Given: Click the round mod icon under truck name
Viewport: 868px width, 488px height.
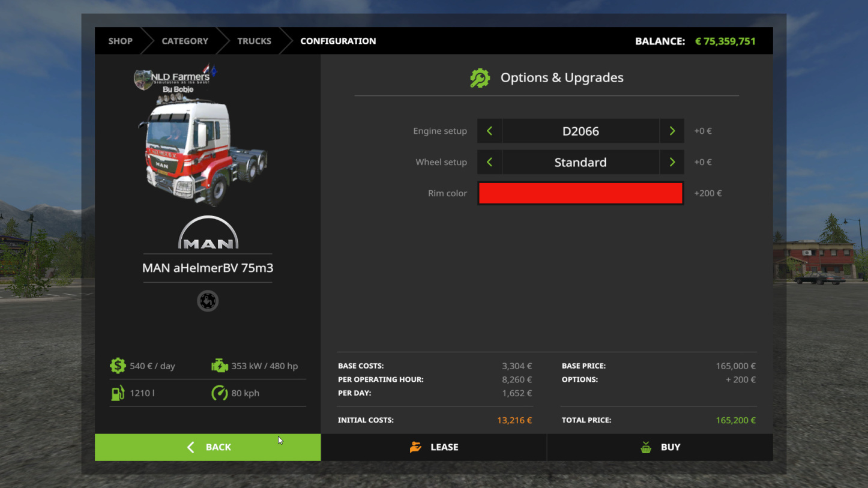Looking at the screenshot, I should tap(208, 301).
